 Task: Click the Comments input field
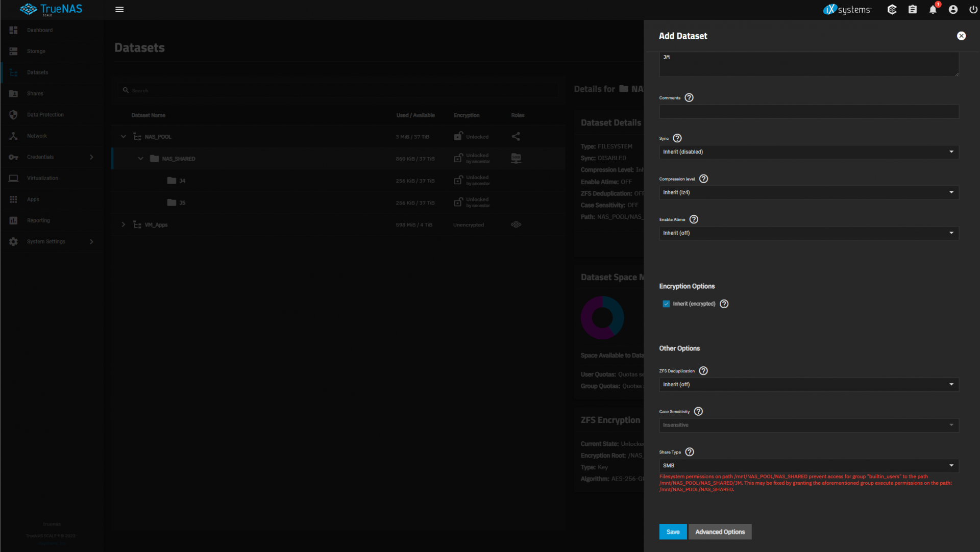pos(808,112)
